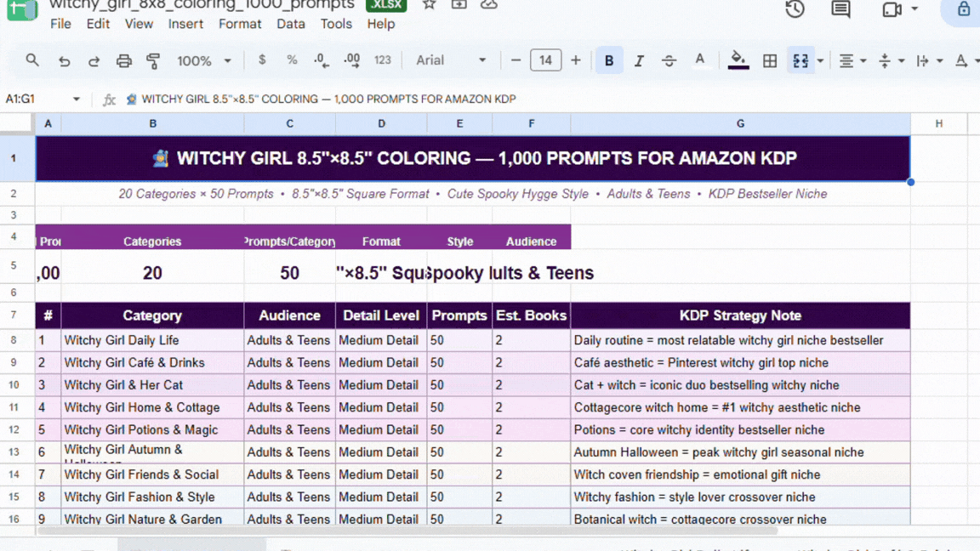Decrease decimal places
The height and width of the screenshot is (551, 980).
[x=322, y=60]
